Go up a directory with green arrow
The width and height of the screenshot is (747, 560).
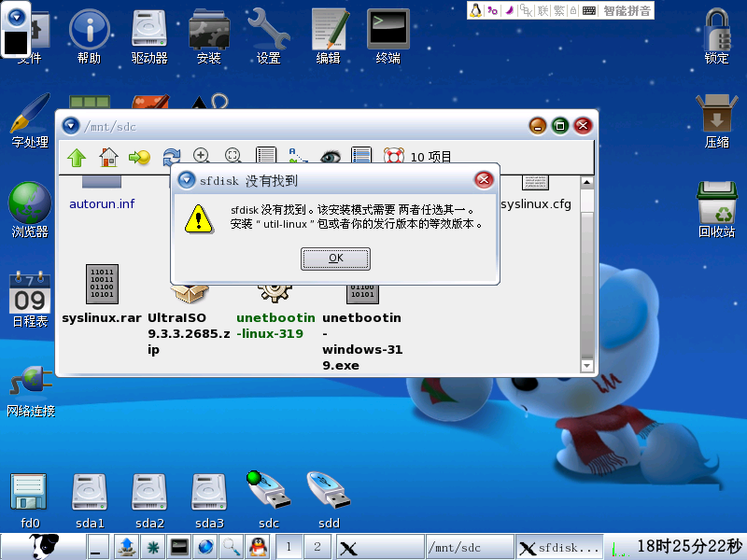pos(77,157)
